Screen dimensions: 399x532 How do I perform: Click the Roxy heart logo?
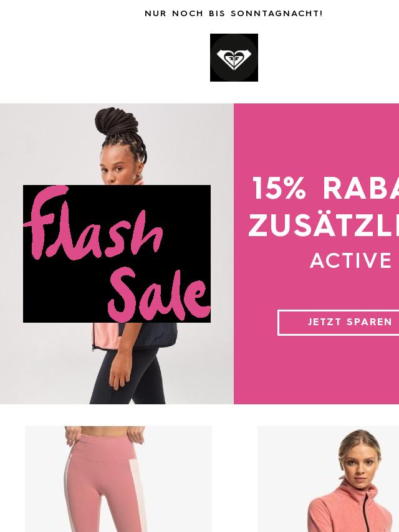tap(234, 58)
